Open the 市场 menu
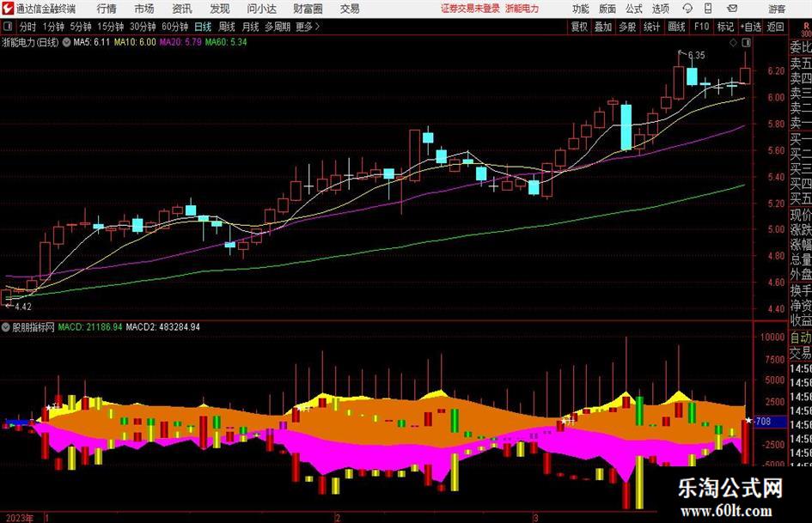This screenshot has width=812, height=523. 144,9
